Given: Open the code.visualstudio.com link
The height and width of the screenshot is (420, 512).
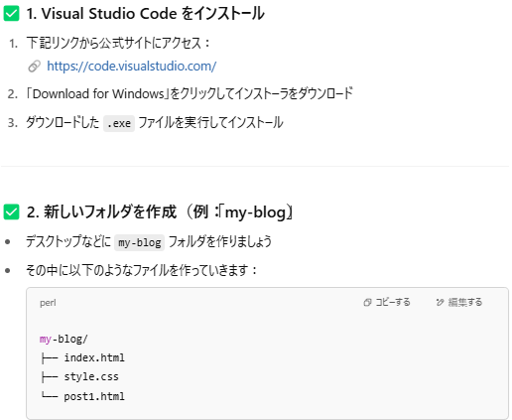Looking at the screenshot, I should [131, 67].
